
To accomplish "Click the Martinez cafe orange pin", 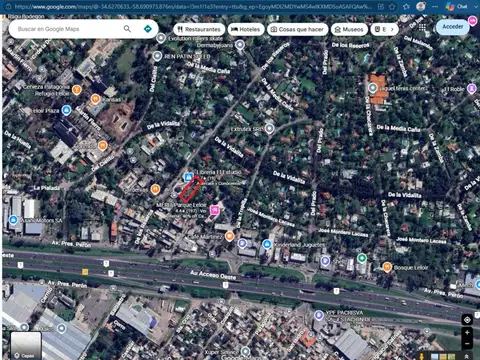I will coord(229,236).
